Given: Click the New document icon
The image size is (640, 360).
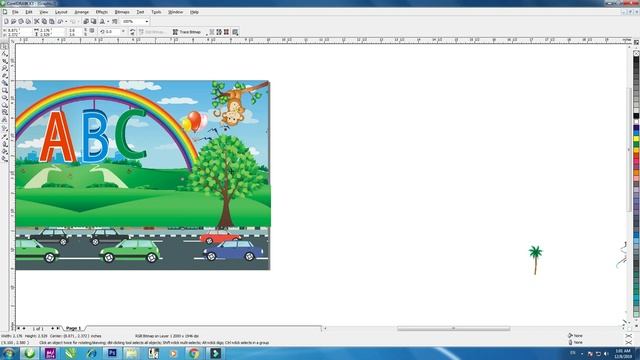Looking at the screenshot, I should [6, 21].
